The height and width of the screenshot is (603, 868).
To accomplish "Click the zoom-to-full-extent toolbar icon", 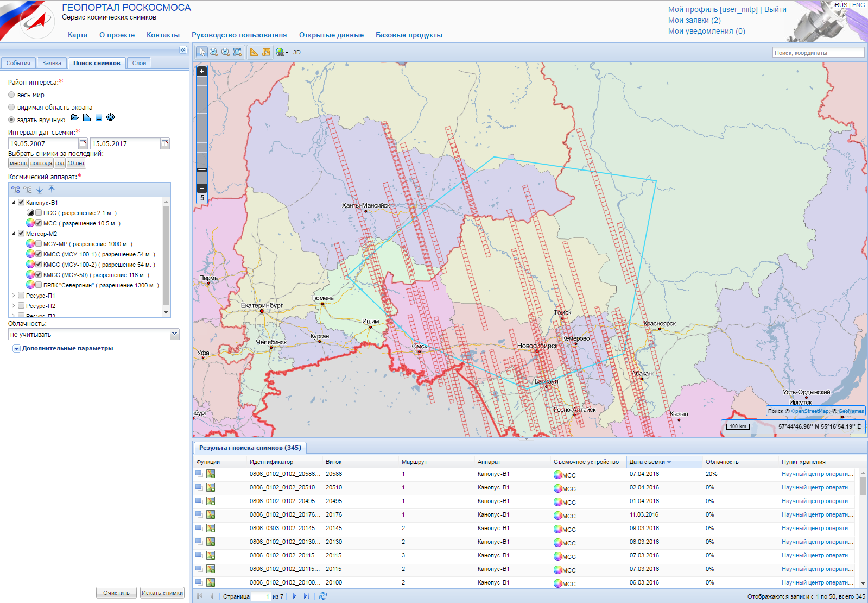I will 237,52.
